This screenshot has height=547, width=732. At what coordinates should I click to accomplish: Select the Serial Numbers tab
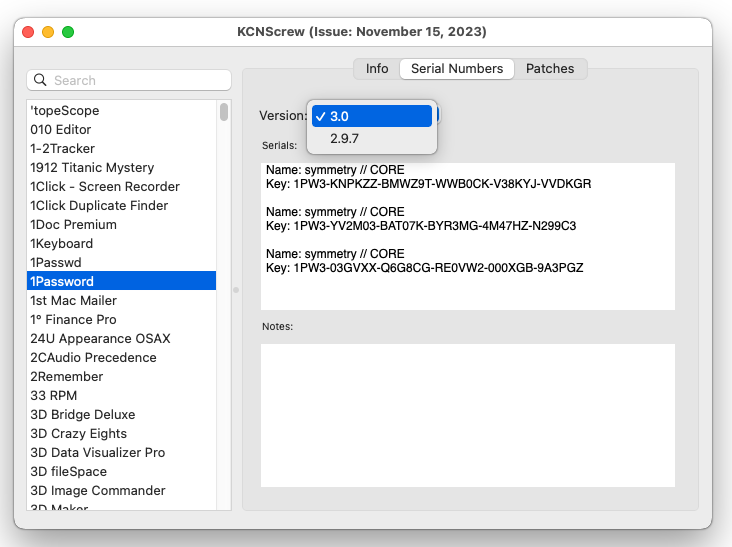[x=457, y=69]
